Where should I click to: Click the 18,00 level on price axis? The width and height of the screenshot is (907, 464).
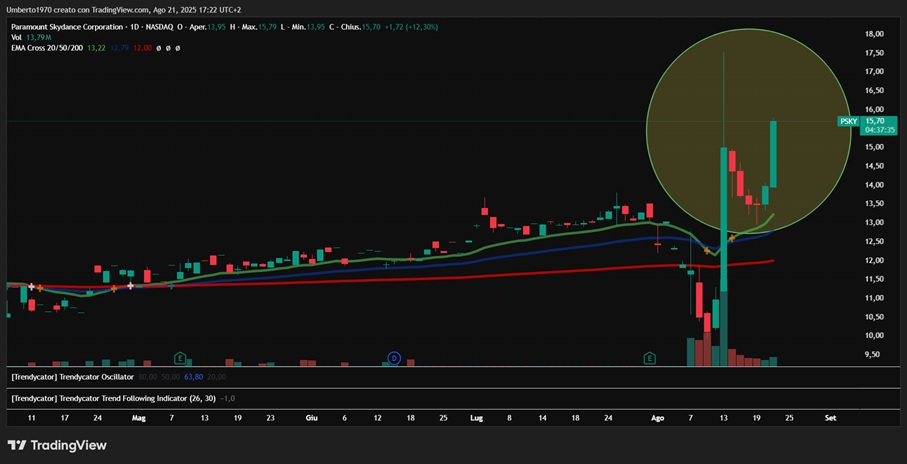[874, 34]
